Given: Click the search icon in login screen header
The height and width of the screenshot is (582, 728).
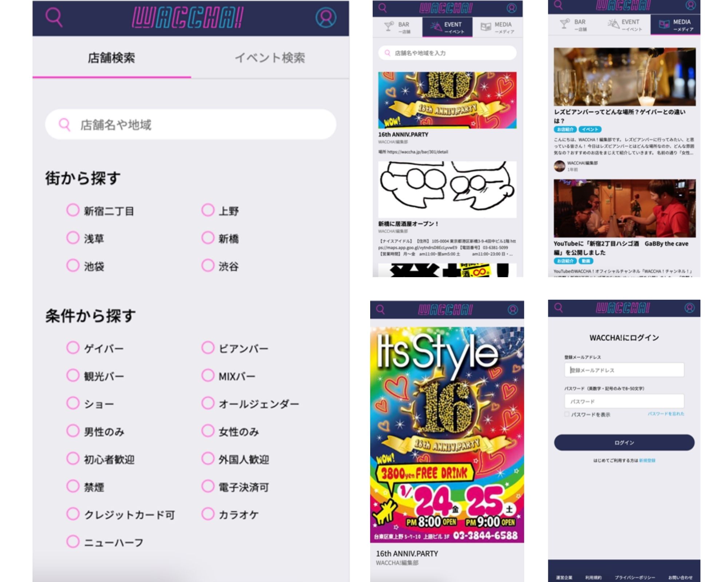Looking at the screenshot, I should pos(558,308).
